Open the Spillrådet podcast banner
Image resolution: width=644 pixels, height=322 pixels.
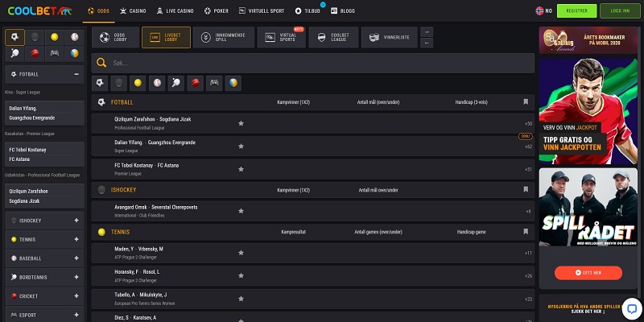pos(588,207)
